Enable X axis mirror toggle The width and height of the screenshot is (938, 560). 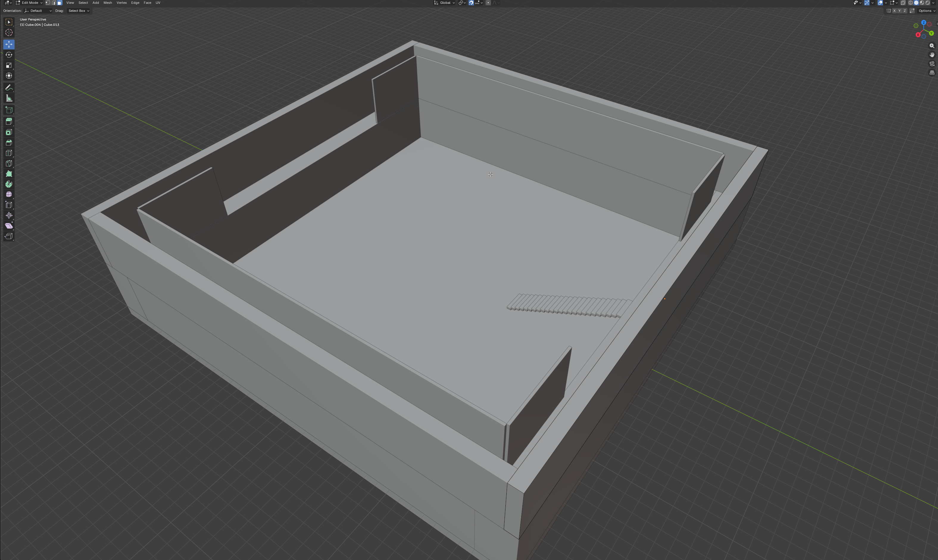(x=894, y=11)
